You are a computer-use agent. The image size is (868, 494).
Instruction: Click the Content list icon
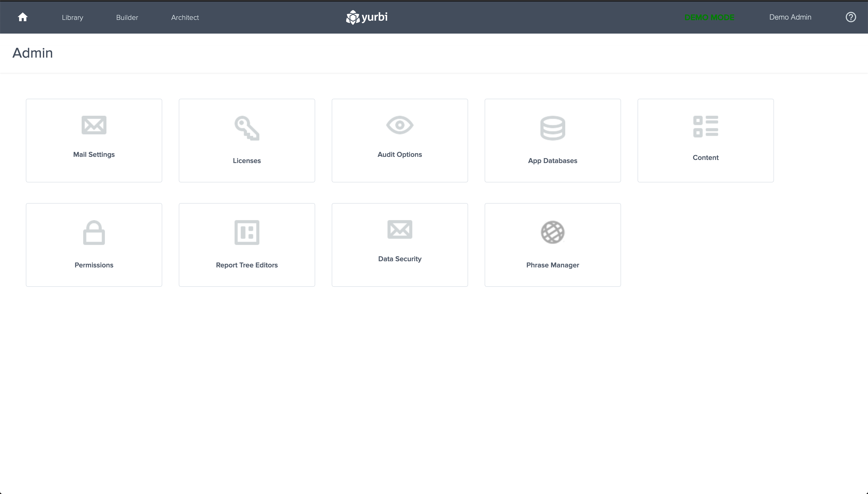click(706, 127)
